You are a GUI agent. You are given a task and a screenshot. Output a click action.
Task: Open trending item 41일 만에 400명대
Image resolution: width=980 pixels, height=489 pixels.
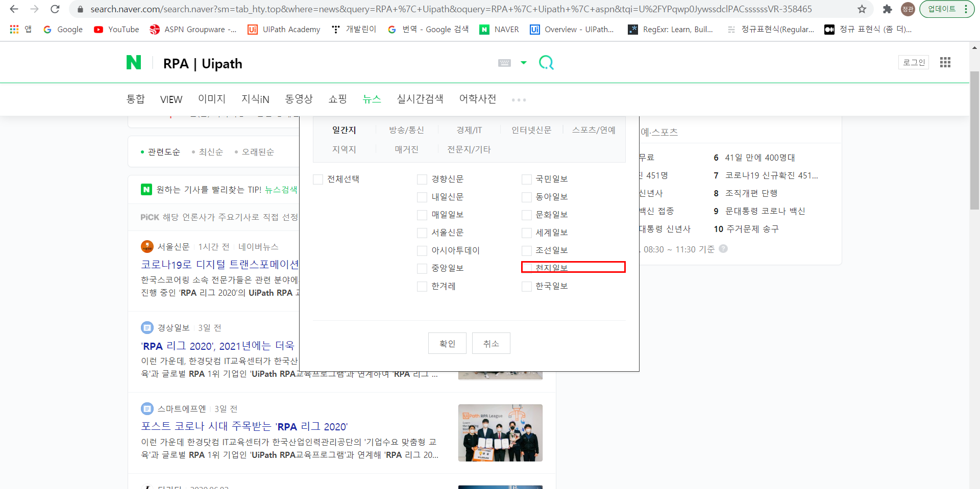click(x=760, y=158)
